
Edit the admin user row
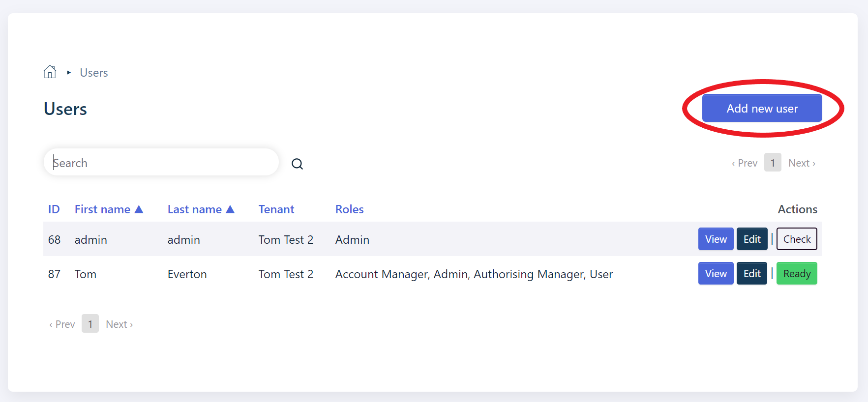tap(752, 239)
